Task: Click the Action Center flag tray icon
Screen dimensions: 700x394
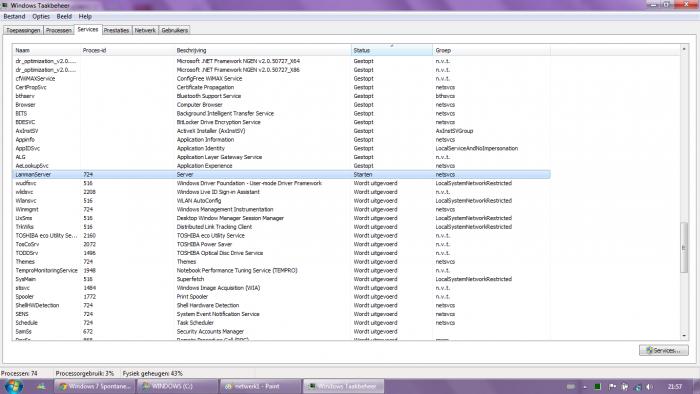Action: coord(612,387)
